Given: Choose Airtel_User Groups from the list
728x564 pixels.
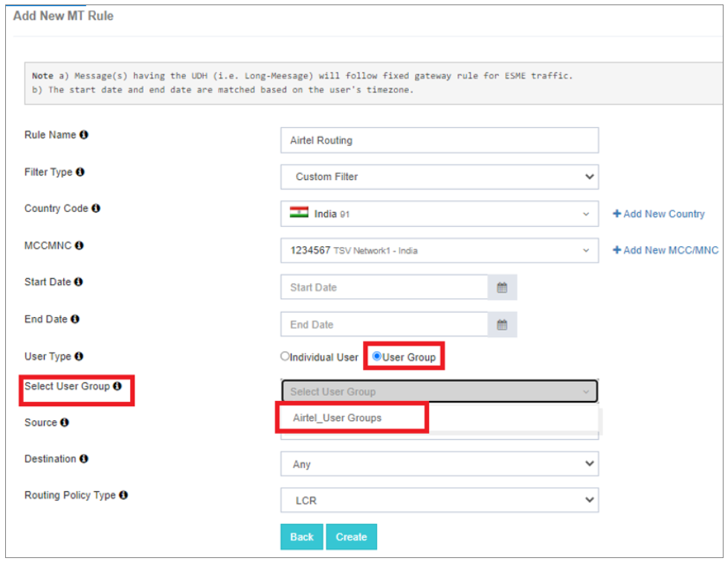Looking at the screenshot, I should coord(338,418).
